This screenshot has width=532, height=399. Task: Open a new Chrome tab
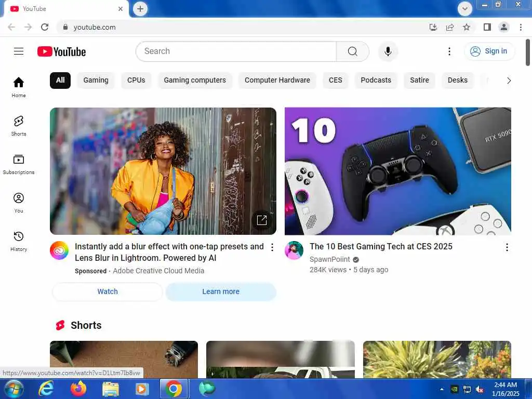(140, 9)
